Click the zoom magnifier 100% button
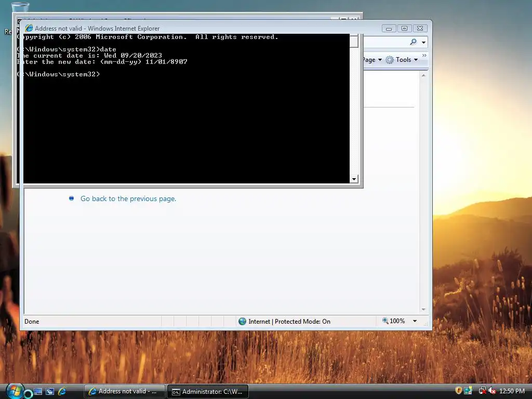 [x=394, y=321]
